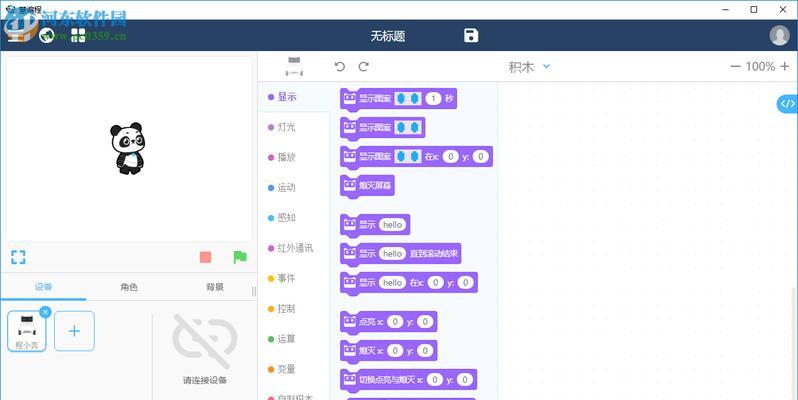This screenshot has width=798, height=400.
Task: Open the 积木 mode dropdown
Action: click(529, 67)
